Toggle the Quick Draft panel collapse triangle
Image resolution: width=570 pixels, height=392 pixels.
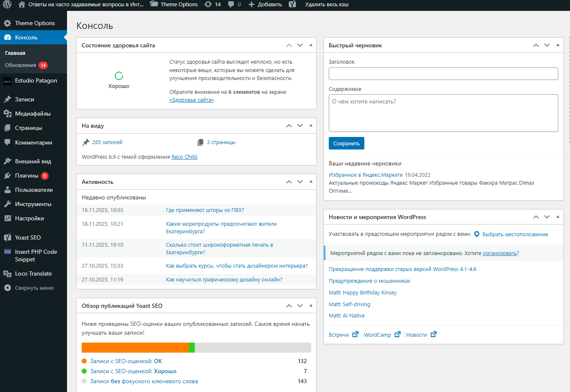(x=558, y=45)
